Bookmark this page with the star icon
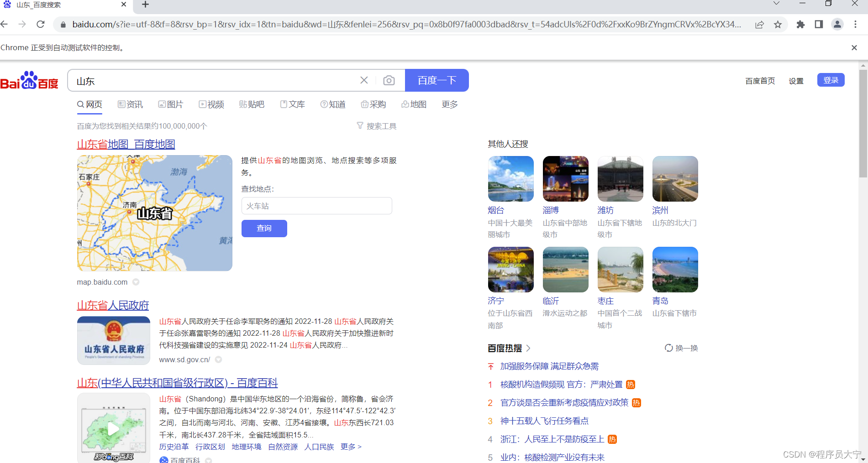The image size is (868, 463). tap(778, 24)
